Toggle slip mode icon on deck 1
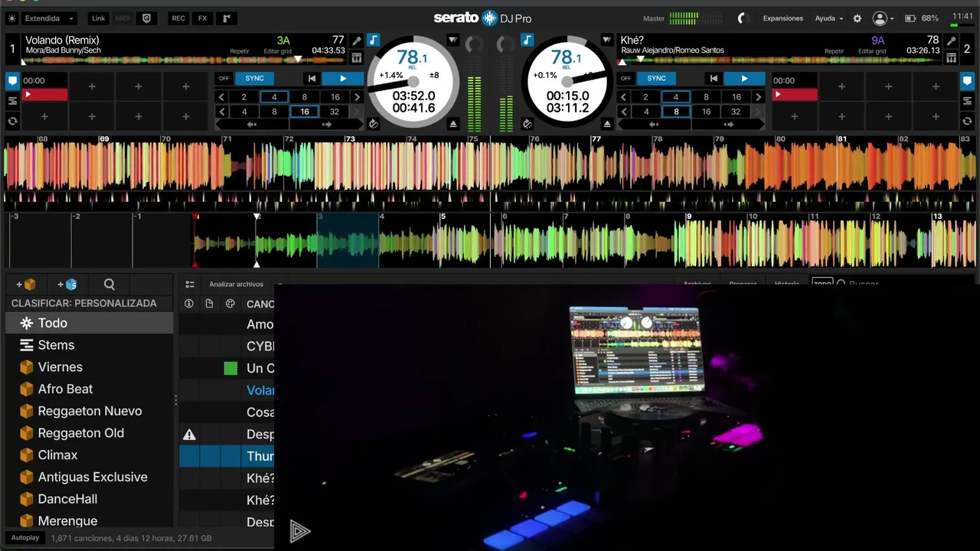The height and width of the screenshot is (551, 980). [x=374, y=124]
